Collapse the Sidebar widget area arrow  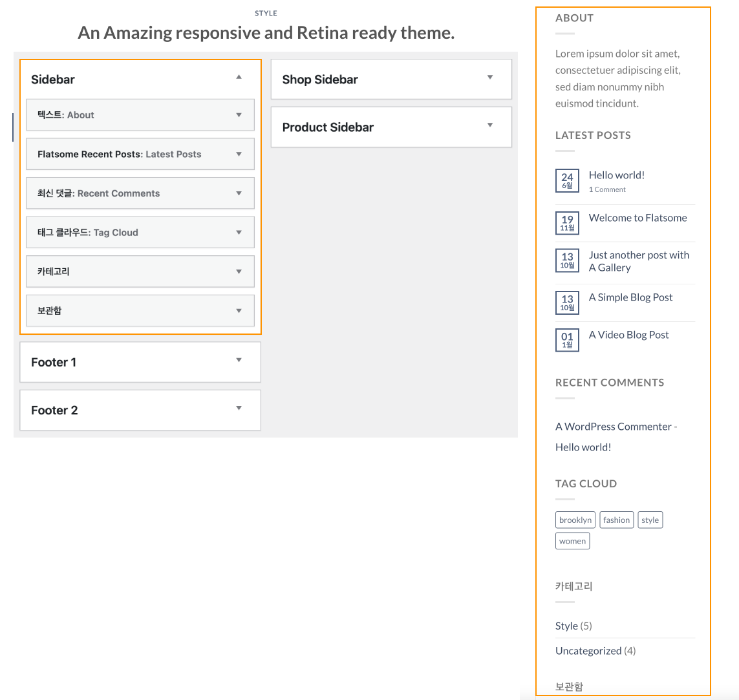click(239, 78)
